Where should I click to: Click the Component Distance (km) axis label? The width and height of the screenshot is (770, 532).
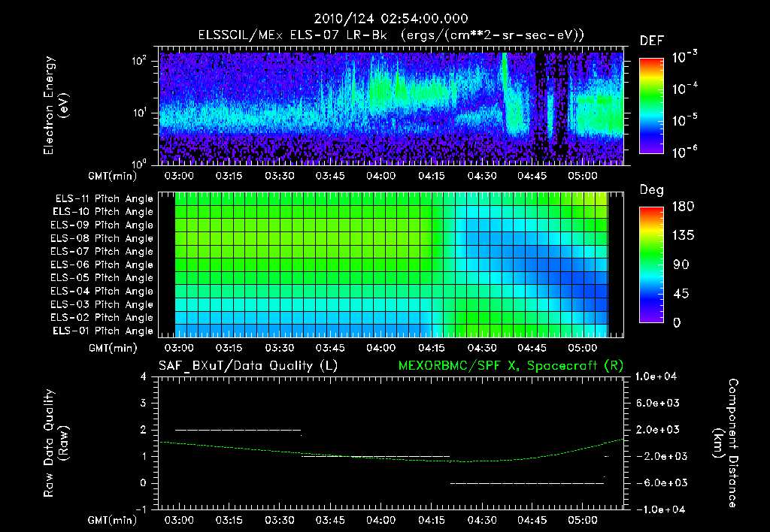click(x=726, y=443)
